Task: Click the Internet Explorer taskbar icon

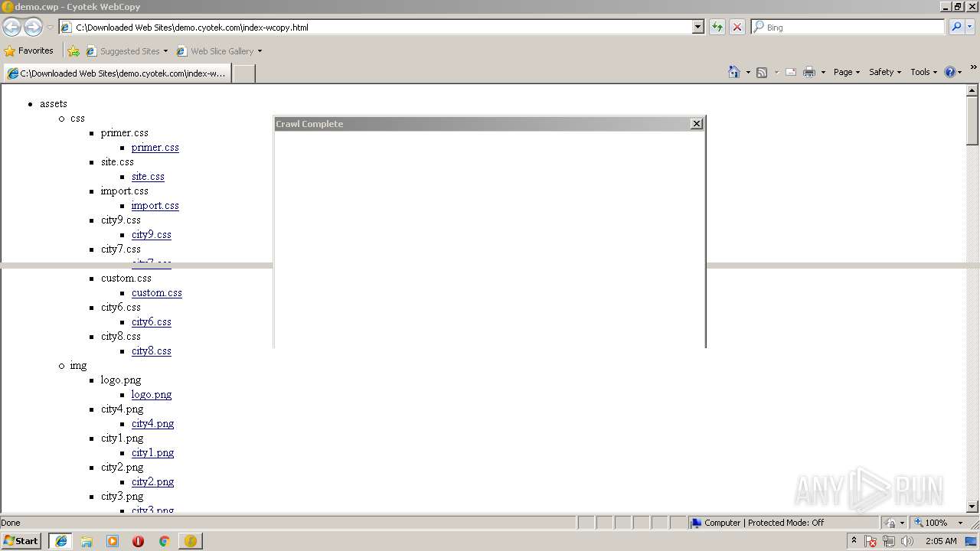Action: [60, 541]
